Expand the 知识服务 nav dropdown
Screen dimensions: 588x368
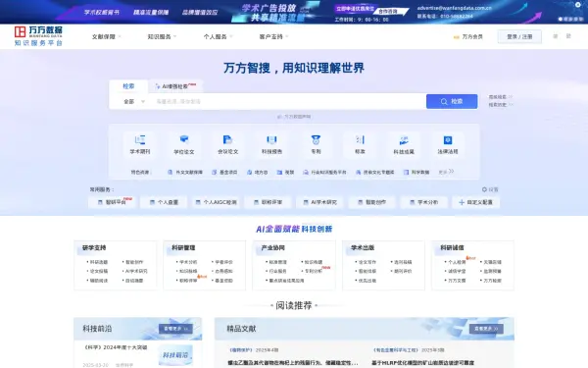[162, 37]
